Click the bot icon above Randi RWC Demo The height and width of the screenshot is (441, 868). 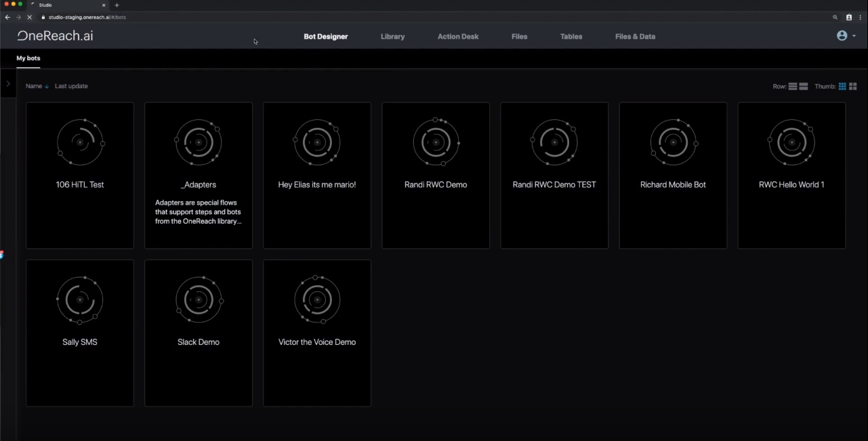pyautogui.click(x=436, y=142)
